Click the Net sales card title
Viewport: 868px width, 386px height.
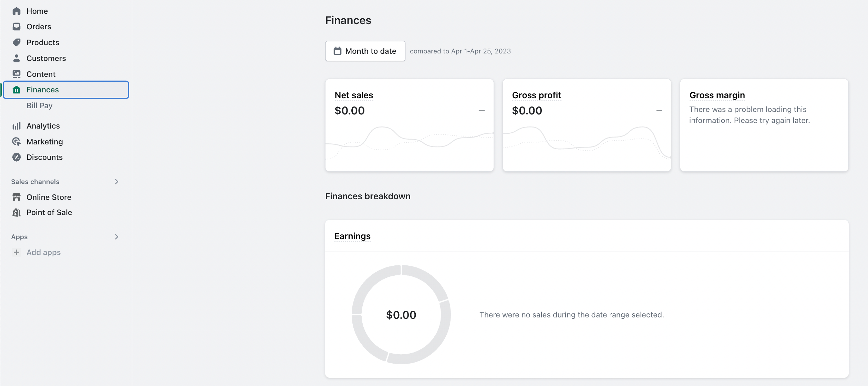tap(354, 95)
